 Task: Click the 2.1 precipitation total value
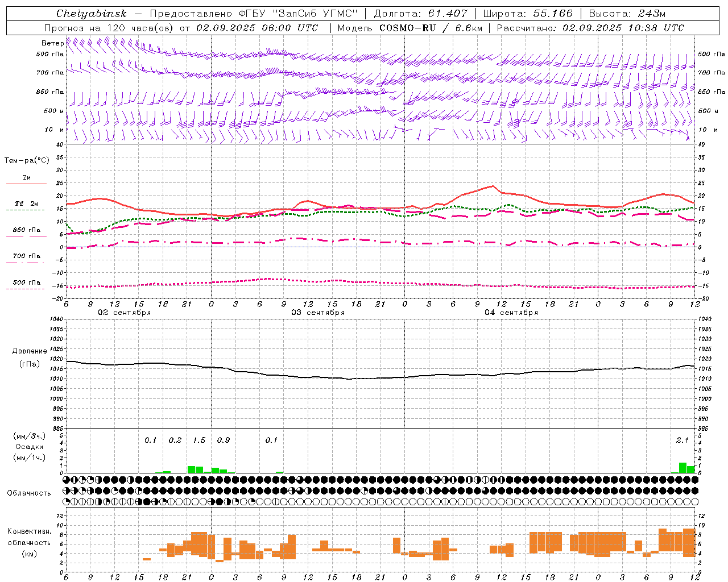click(682, 440)
